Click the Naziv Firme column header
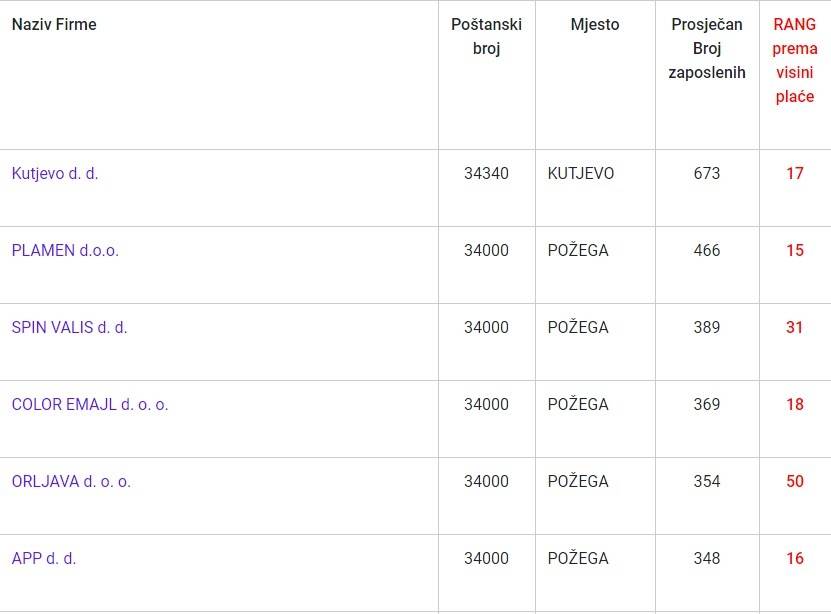The width and height of the screenshot is (831, 614). (54, 24)
